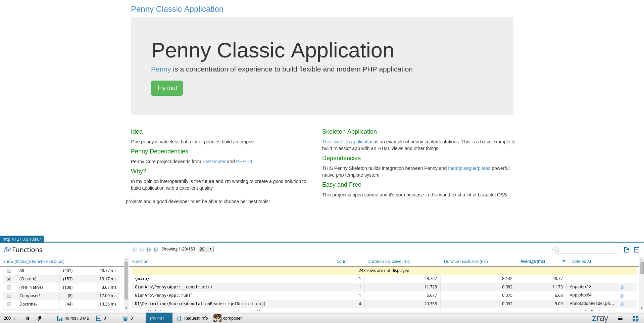
Task: Follow the Penny link in the tagline
Action: tap(161, 69)
